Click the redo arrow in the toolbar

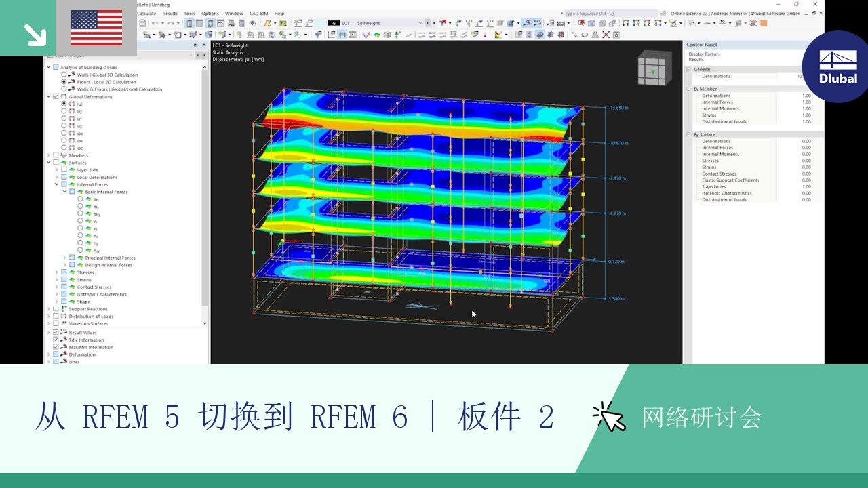(171, 23)
